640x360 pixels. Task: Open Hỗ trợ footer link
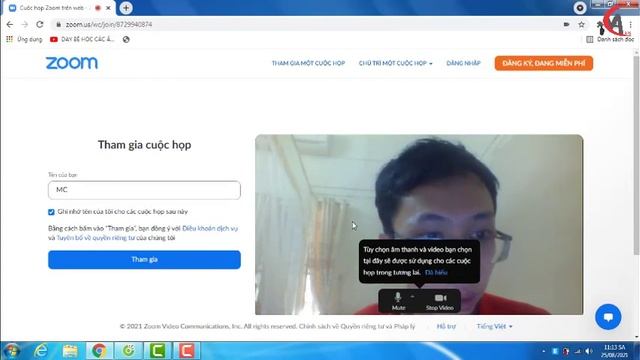446,326
